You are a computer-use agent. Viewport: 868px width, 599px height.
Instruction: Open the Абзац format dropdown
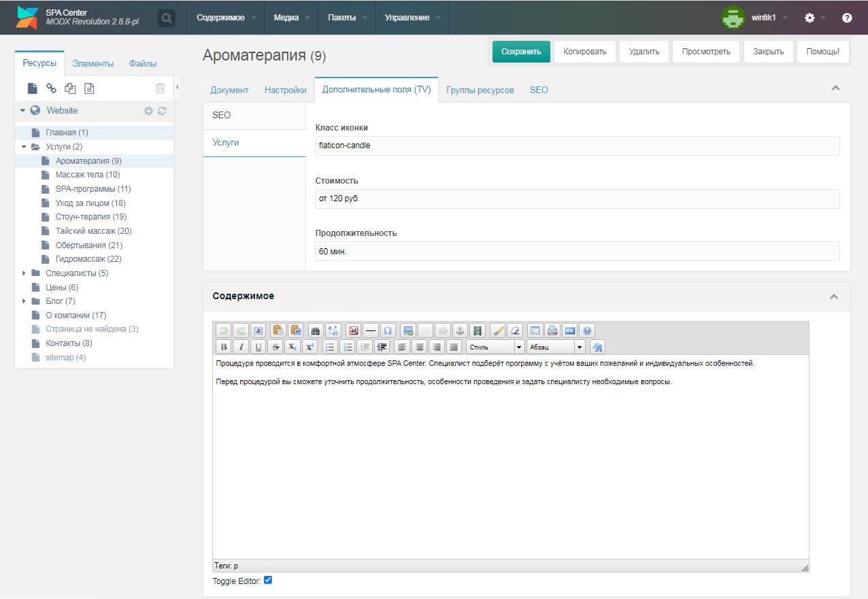tap(556, 347)
